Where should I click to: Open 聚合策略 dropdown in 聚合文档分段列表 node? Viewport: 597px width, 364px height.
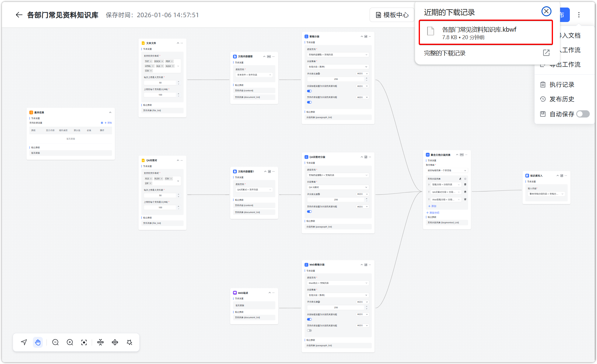pyautogui.click(x=447, y=171)
